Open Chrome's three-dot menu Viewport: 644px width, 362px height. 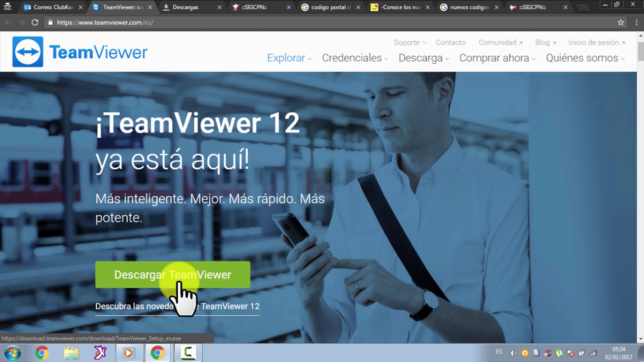click(x=636, y=23)
